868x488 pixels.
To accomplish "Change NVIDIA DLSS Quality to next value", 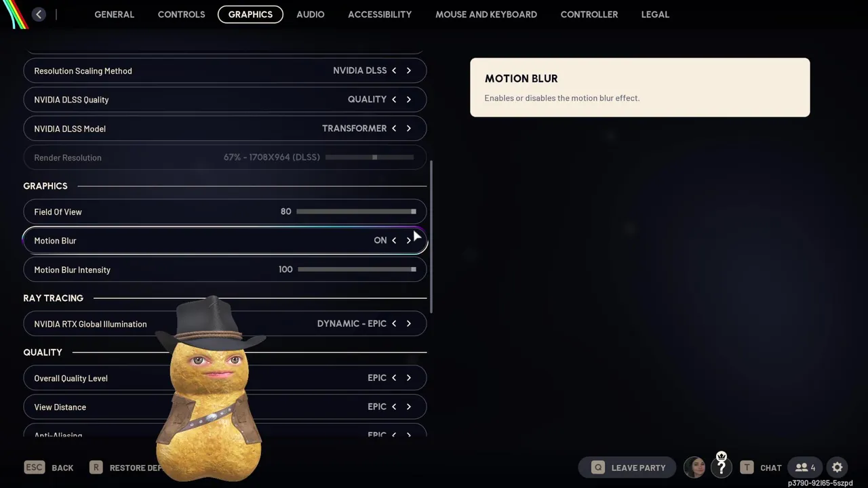I will 409,99.
